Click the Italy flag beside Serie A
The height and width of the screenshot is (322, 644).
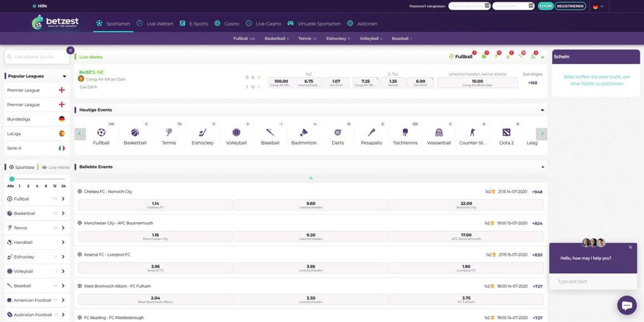point(62,148)
